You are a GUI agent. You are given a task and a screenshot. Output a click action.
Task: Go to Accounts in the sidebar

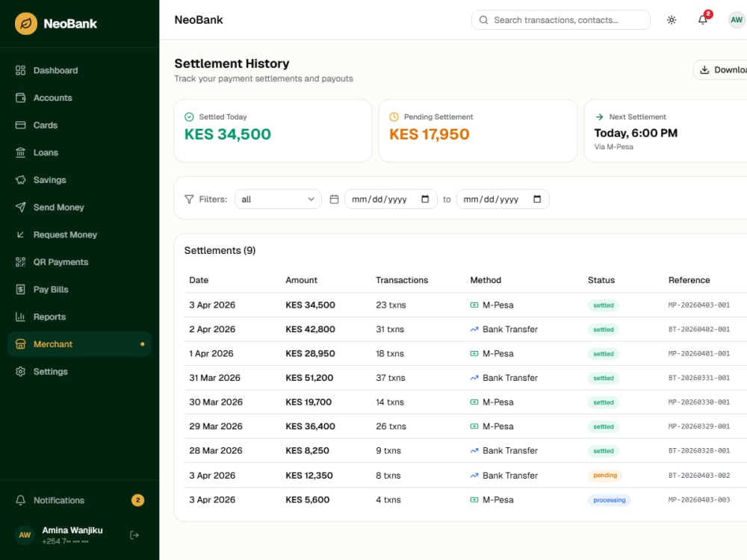80,98
